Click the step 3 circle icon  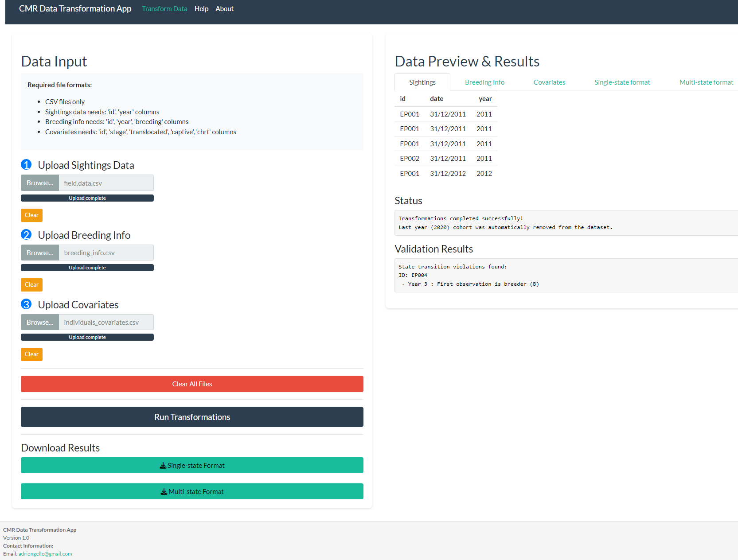(x=26, y=304)
